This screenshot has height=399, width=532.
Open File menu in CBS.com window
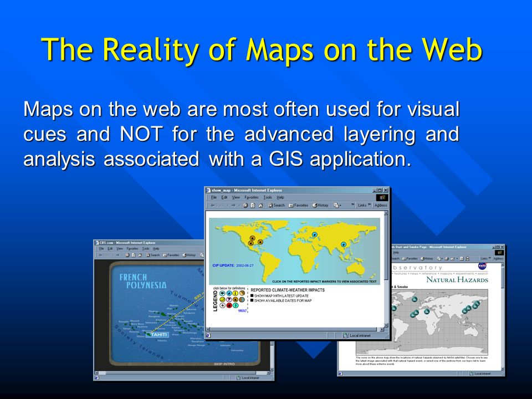click(101, 249)
